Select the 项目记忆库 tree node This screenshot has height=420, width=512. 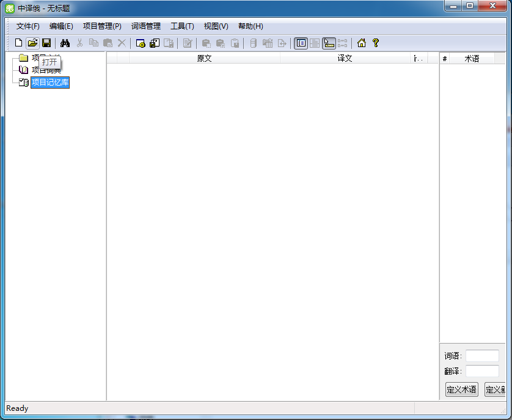[50, 83]
